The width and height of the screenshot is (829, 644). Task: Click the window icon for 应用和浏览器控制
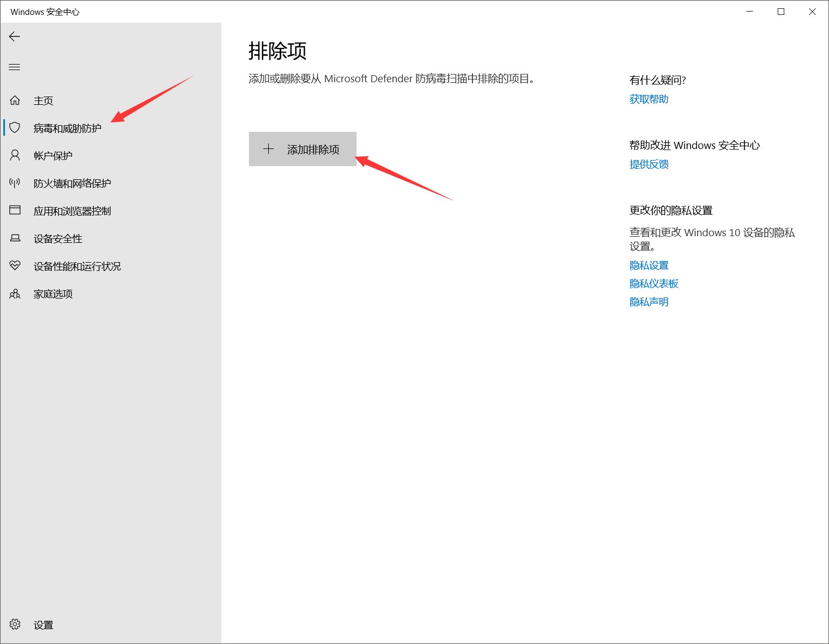pyautogui.click(x=15, y=211)
